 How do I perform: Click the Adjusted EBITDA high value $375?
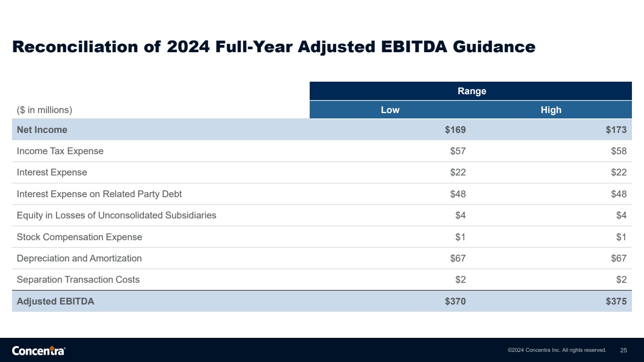[x=616, y=302]
